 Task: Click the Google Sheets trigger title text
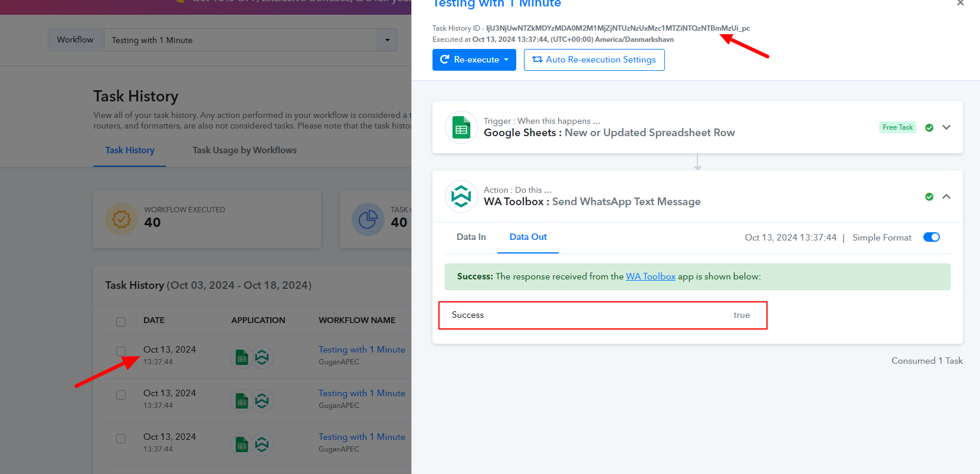click(x=609, y=133)
